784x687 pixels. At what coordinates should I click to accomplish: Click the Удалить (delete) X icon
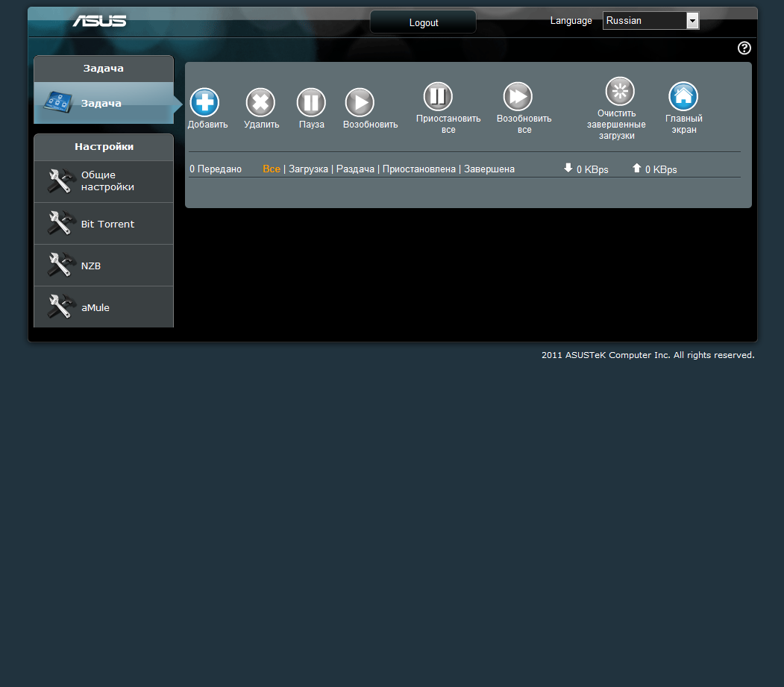260,102
